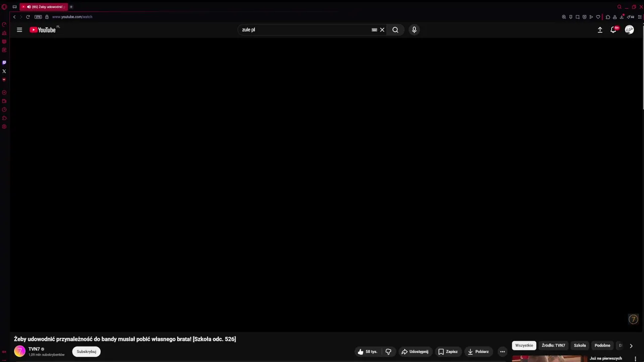This screenshot has height=362, width=644.
Task: Click the Subskrybuj button
Action: tap(86, 351)
